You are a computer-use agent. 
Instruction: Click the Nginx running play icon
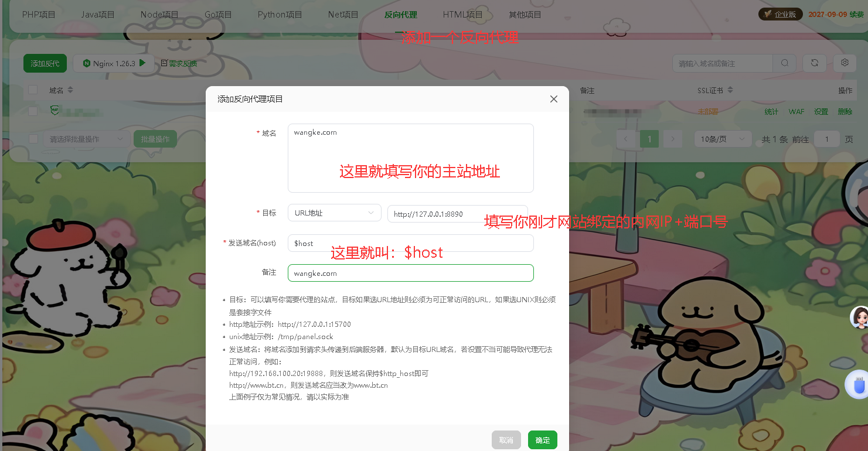tap(142, 63)
